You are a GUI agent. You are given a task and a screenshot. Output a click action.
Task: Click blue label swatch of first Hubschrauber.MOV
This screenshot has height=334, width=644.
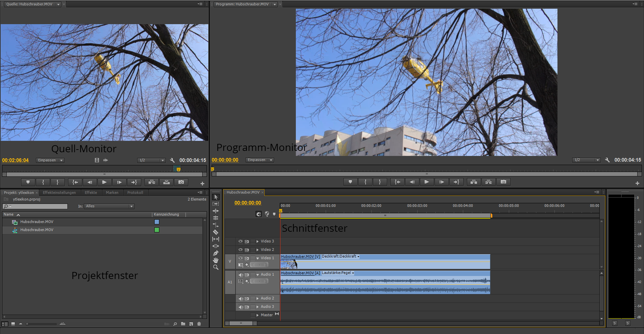[x=157, y=222]
